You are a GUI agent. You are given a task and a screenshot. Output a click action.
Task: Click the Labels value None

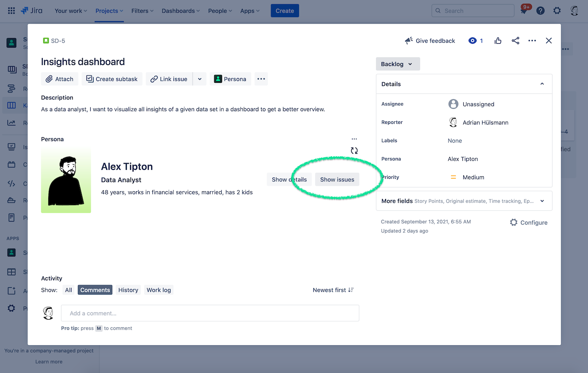[x=455, y=141]
